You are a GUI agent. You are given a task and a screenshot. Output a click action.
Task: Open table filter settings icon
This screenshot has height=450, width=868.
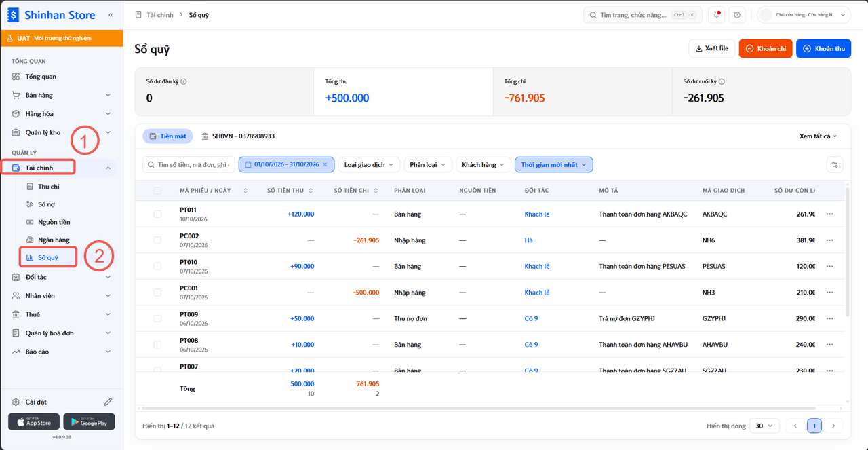835,164
